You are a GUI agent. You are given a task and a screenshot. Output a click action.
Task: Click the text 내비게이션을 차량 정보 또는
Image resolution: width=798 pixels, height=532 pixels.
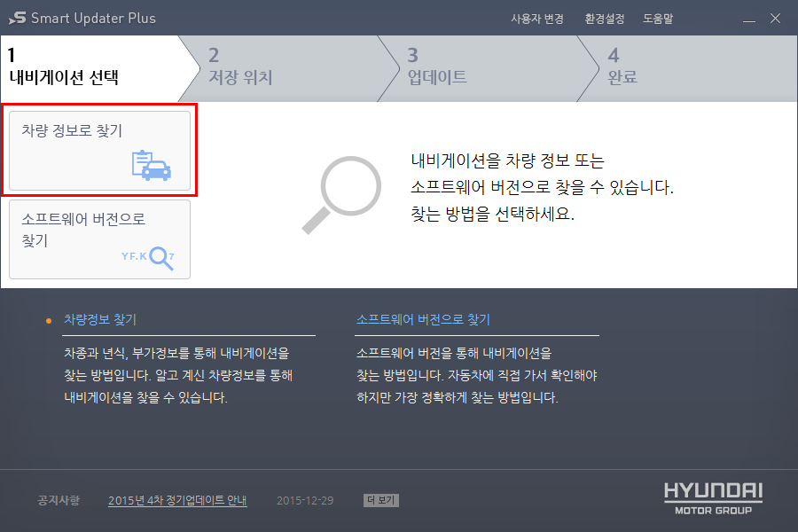tap(507, 160)
